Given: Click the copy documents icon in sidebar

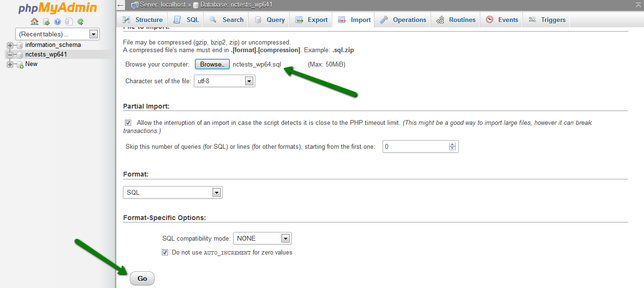Looking at the screenshot, I should coord(69,22).
